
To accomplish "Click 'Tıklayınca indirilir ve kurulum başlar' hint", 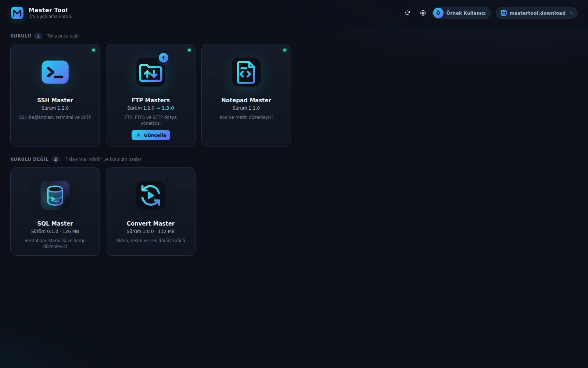I will pos(103,159).
